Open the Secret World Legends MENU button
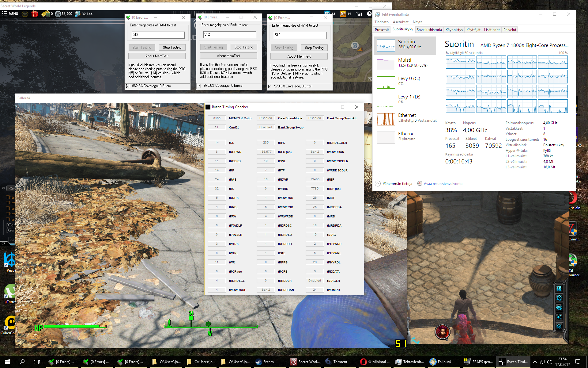Screen dimensions: 588x368 coord(10,14)
